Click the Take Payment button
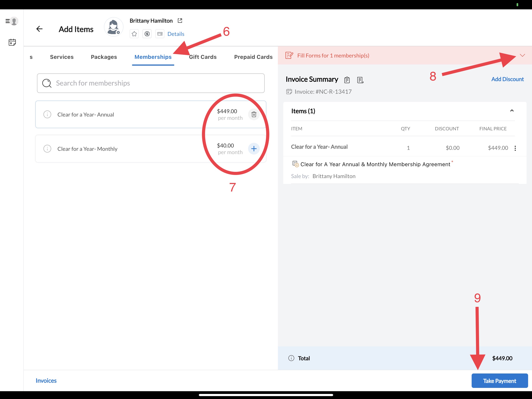Image resolution: width=532 pixels, height=399 pixels. click(x=499, y=381)
